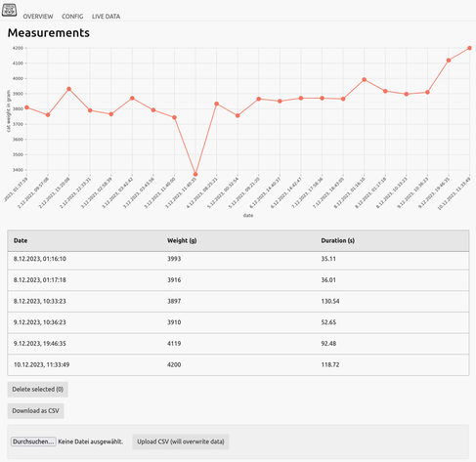The height and width of the screenshot is (462, 476).
Task: Click the duration value 130.54
Action: pyautogui.click(x=330, y=301)
